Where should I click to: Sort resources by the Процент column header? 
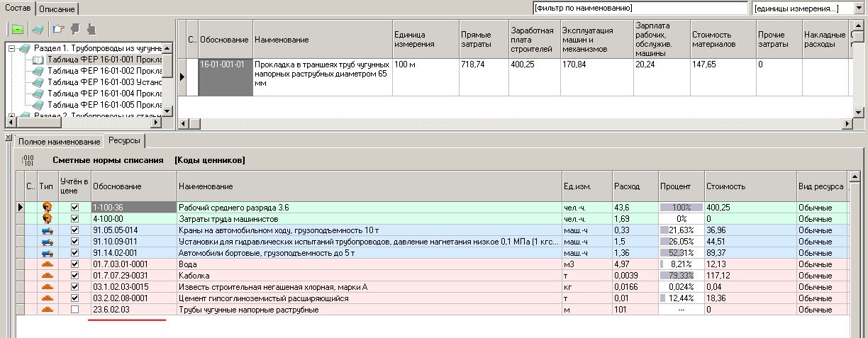pos(681,186)
